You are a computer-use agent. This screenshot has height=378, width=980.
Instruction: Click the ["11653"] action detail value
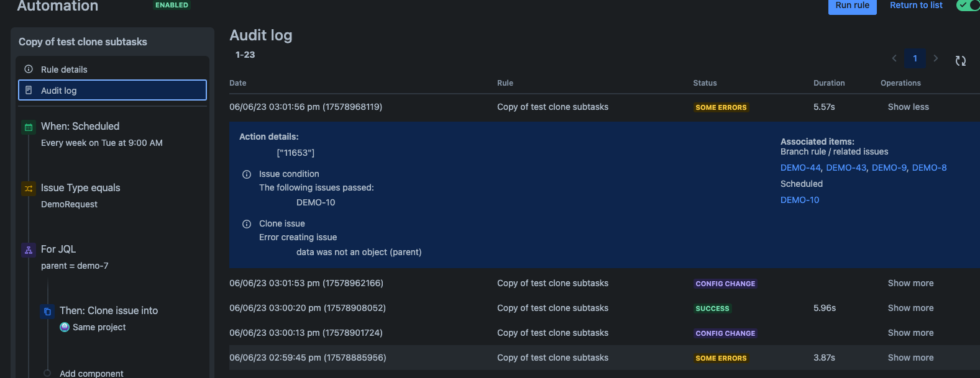pos(296,153)
